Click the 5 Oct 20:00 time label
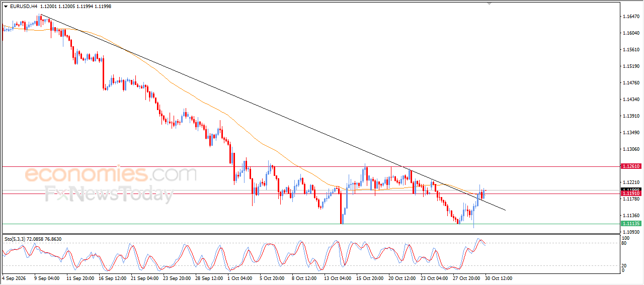 pyautogui.click(x=272, y=277)
